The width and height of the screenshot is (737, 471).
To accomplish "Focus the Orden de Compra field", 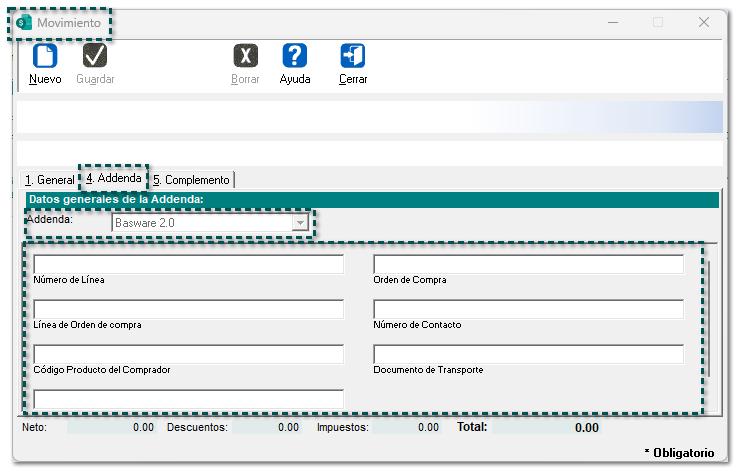I will pyautogui.click(x=528, y=264).
